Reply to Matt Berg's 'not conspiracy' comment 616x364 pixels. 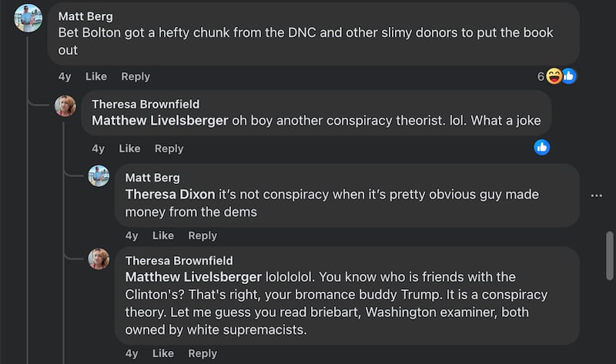coord(203,235)
